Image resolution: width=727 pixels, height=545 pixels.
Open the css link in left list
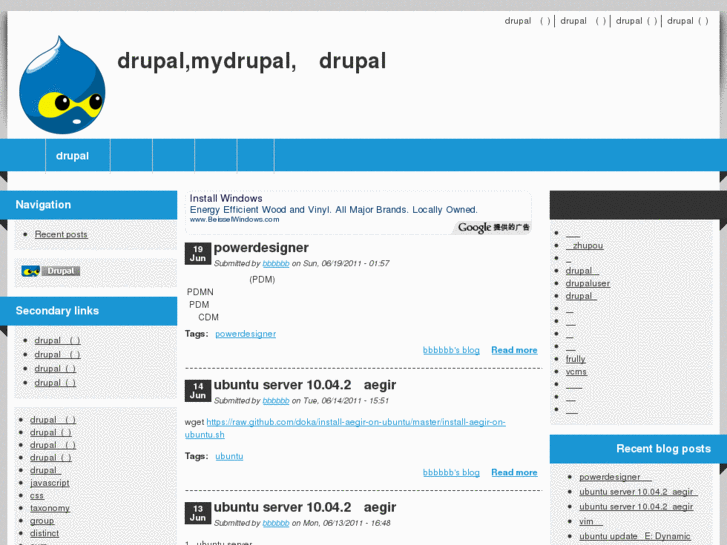pyautogui.click(x=37, y=496)
